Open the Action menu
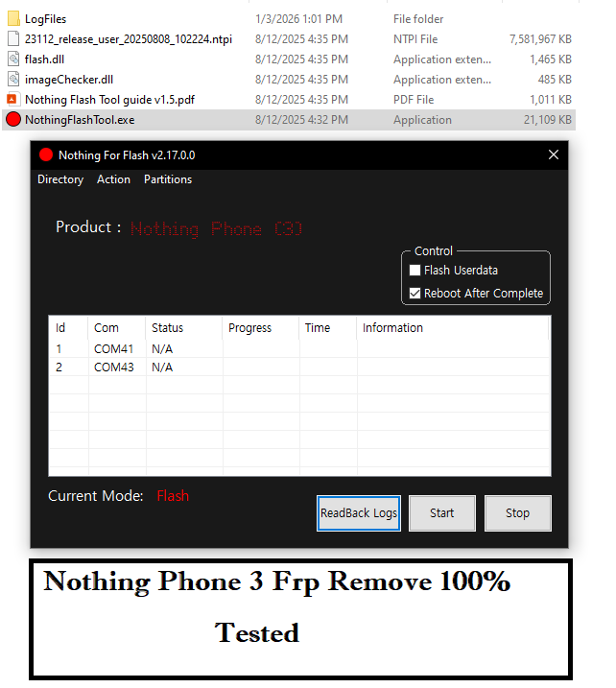 [113, 179]
